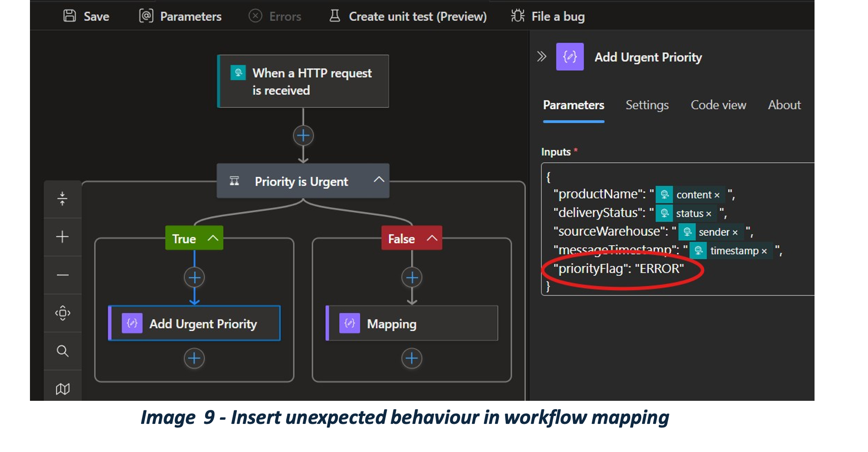868x452 pixels.
Task: Fit the workflow to the window
Action: pos(62,199)
